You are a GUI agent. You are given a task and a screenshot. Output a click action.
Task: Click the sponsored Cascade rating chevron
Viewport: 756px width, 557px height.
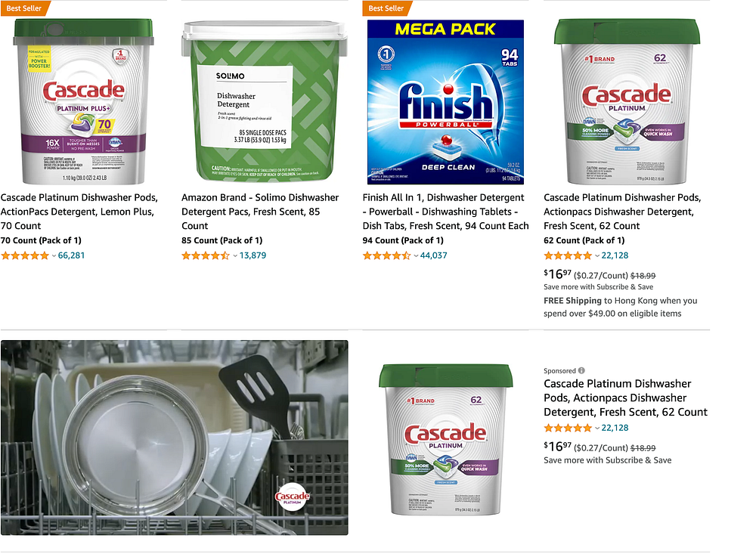pyautogui.click(x=597, y=428)
